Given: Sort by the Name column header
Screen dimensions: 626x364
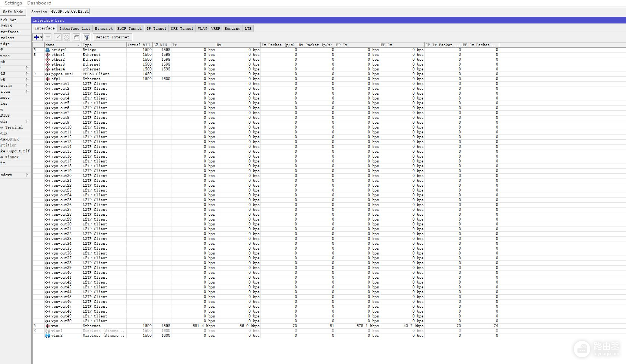Looking at the screenshot, I should 63,45.
